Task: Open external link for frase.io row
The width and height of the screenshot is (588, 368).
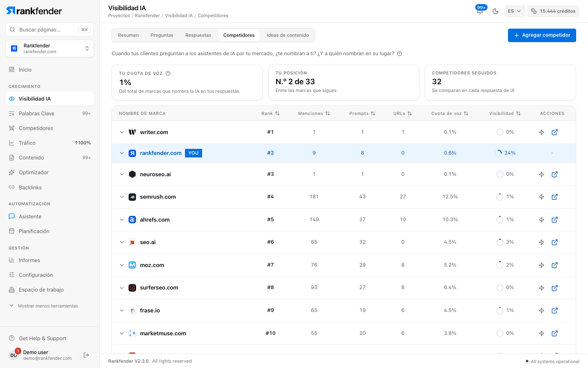Action: click(x=555, y=311)
